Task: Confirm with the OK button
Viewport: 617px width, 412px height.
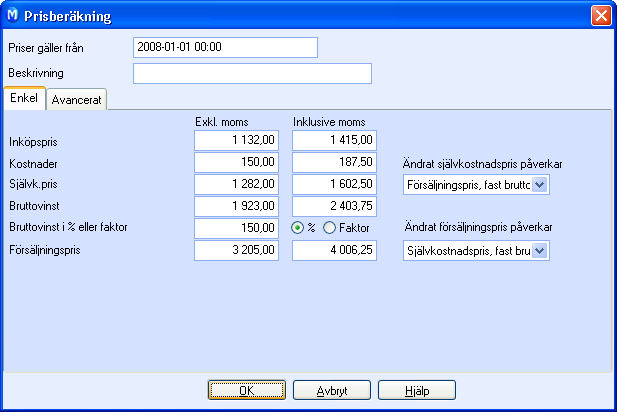Action: pos(247,390)
